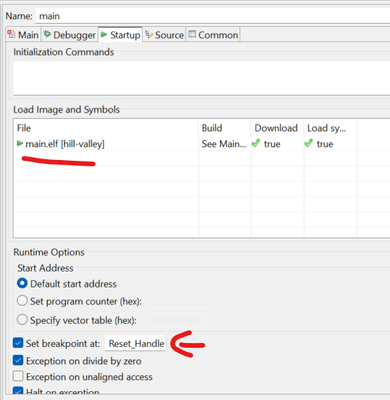Click the Reset_Handle breakpoint field
390x400 pixels.
(x=135, y=343)
